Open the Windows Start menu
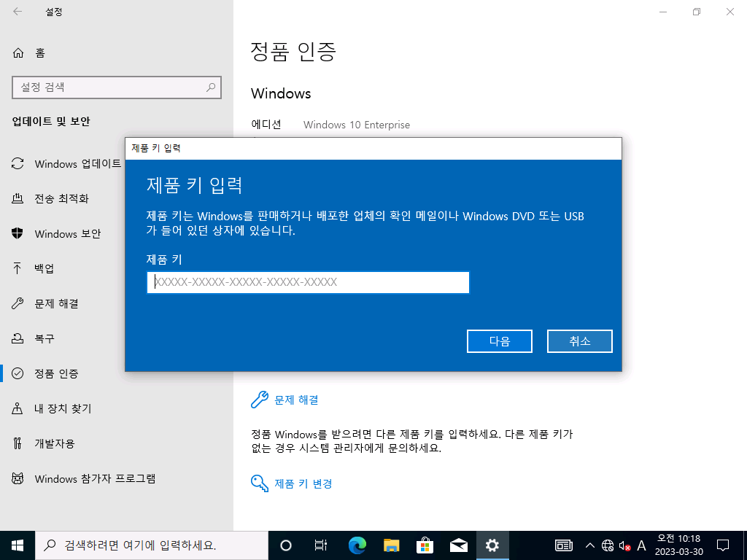747x560 pixels. coord(18,545)
